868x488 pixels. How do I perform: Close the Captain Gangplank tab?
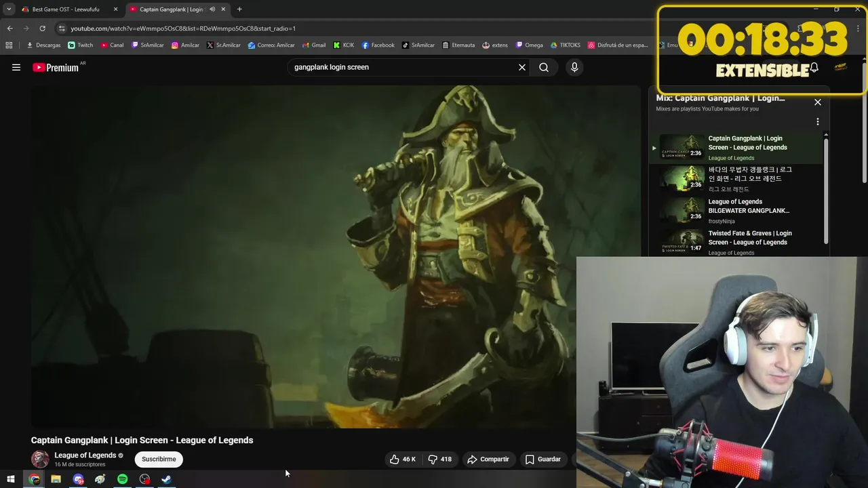223,9
